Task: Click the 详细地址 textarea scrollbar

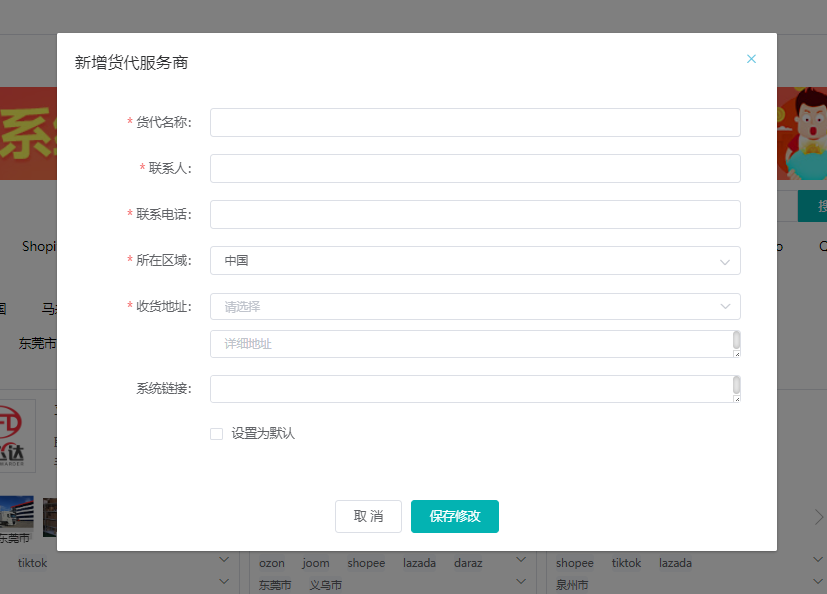Action: 737,339
